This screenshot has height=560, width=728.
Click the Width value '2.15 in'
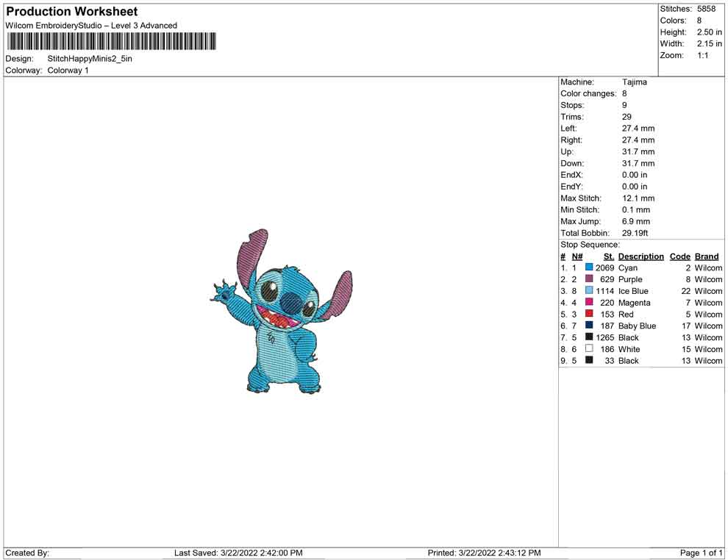(x=710, y=43)
